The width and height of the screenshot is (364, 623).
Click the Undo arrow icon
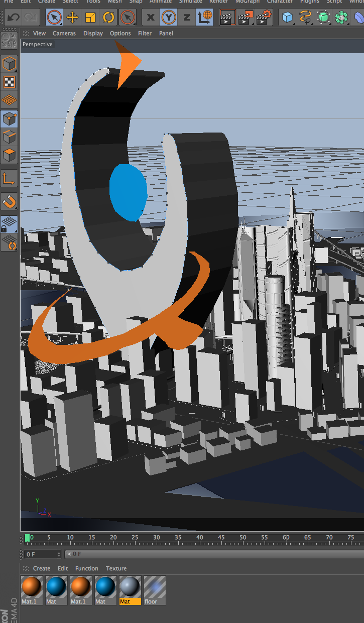[x=14, y=18]
